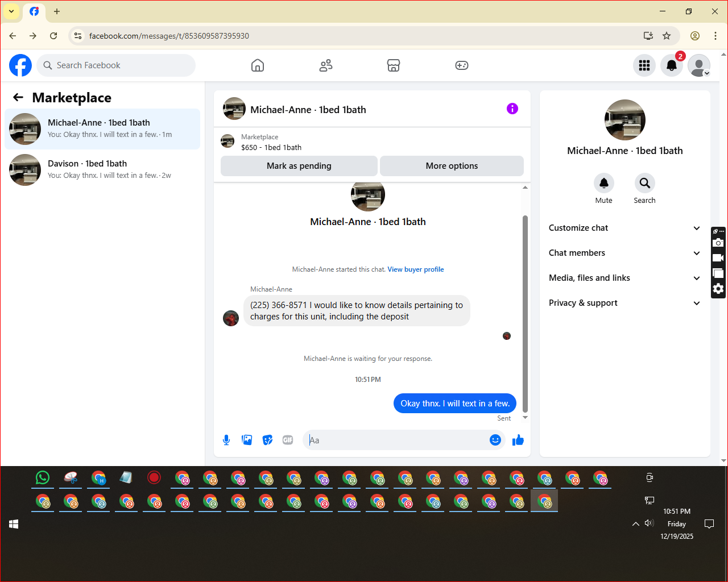Choose a sticker icon
Image resolution: width=728 pixels, height=582 pixels.
pyautogui.click(x=267, y=440)
